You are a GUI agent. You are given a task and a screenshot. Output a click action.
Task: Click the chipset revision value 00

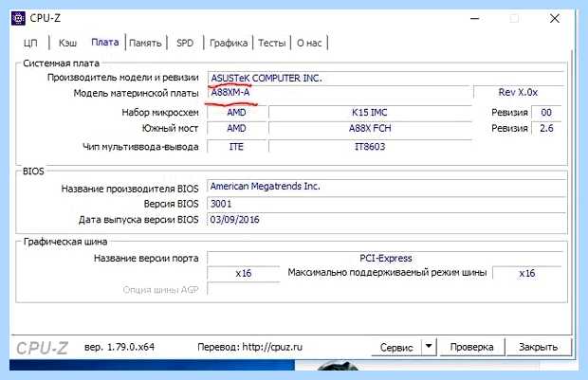click(x=546, y=113)
